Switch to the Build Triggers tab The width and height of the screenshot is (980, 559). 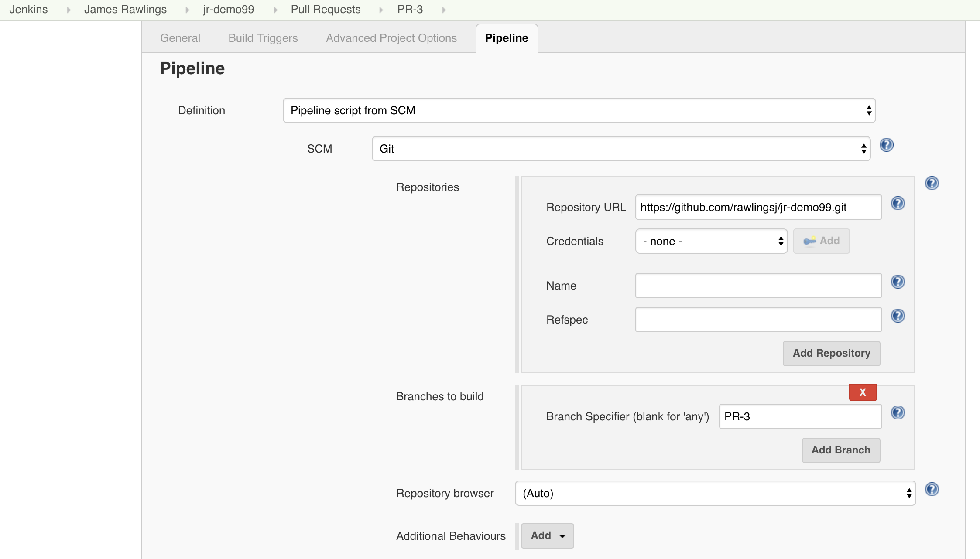[x=262, y=38]
